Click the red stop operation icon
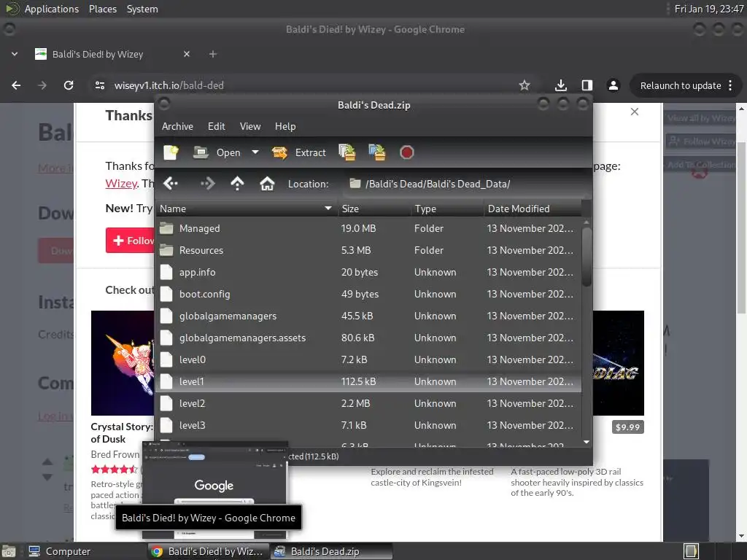The width and height of the screenshot is (747, 560). [407, 152]
